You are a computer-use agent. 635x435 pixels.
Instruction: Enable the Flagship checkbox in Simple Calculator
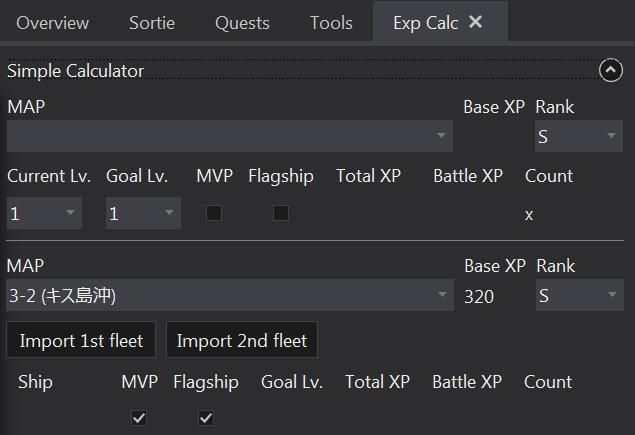click(281, 213)
